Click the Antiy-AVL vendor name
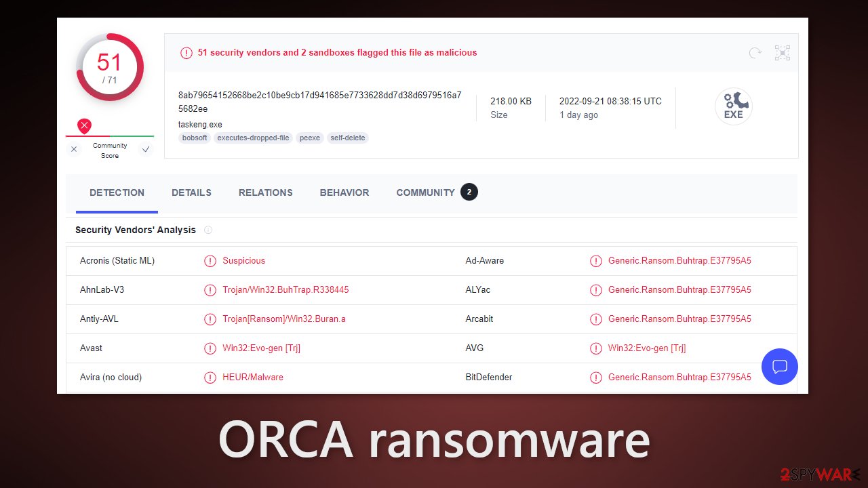Screen dimensions: 868x488 (99, 319)
